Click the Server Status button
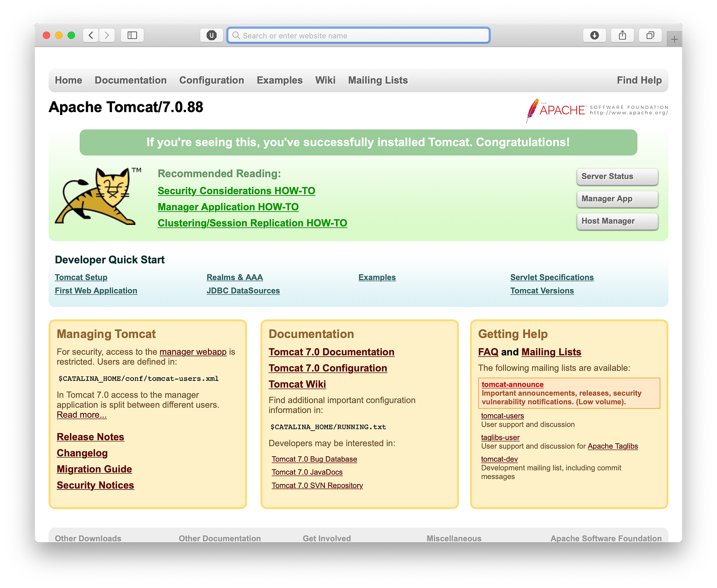717x588 pixels. (x=618, y=177)
